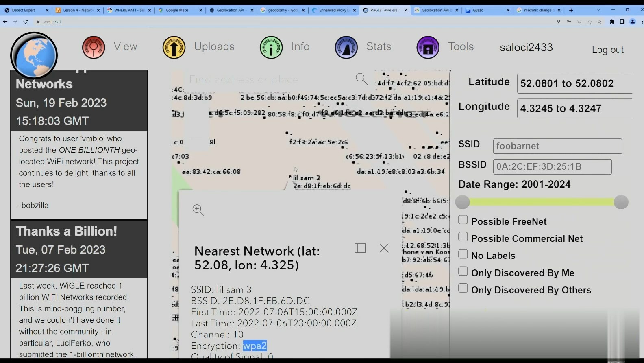Select the highlighted wpa2 encryption text
644x363 pixels.
tap(255, 346)
